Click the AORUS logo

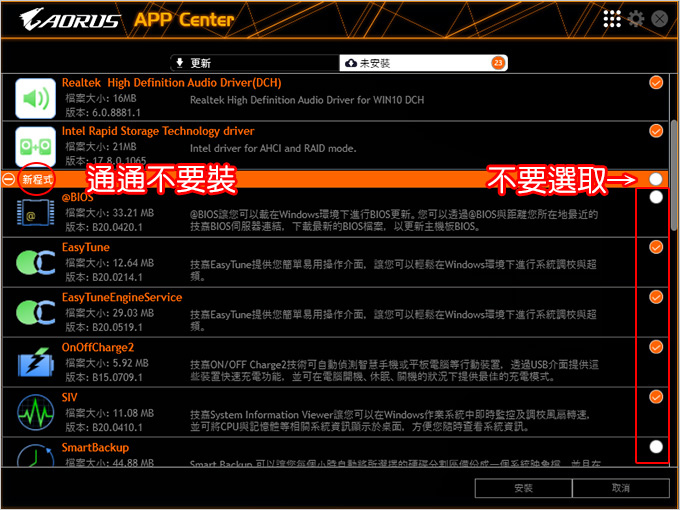[69, 20]
